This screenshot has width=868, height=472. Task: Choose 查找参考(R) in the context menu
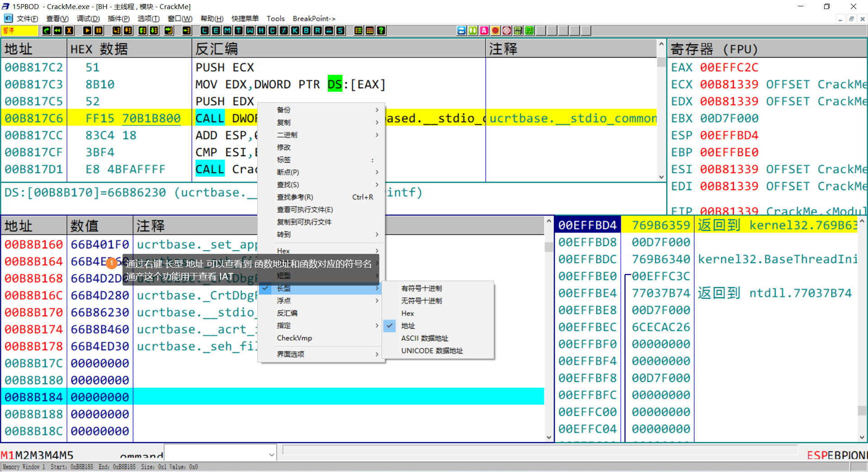point(321,197)
